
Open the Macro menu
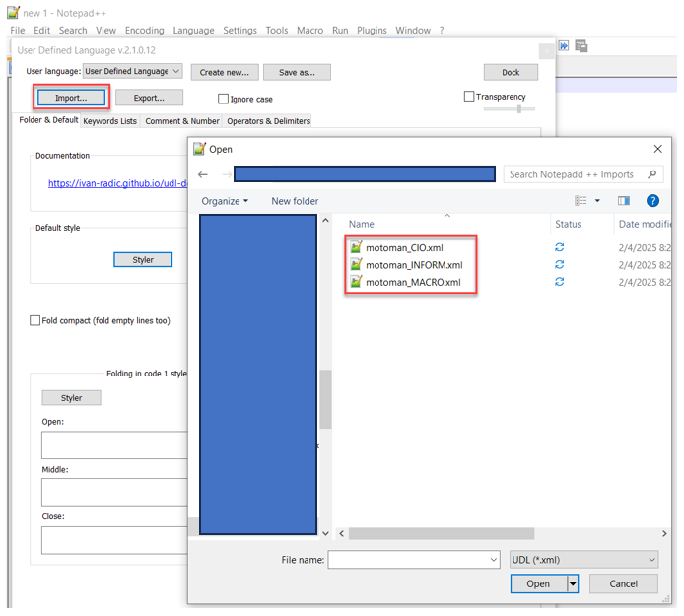tap(309, 31)
